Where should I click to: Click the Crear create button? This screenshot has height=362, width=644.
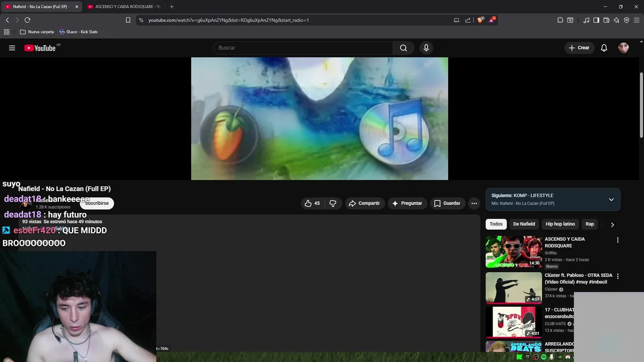click(x=579, y=48)
